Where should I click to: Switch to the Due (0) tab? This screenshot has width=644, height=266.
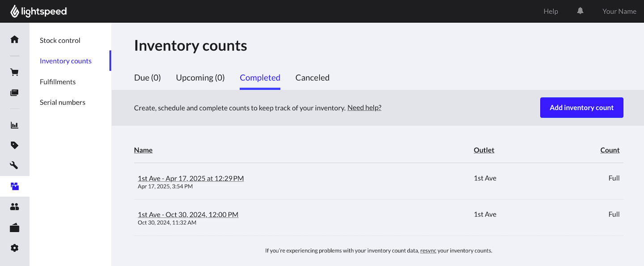coord(147,78)
